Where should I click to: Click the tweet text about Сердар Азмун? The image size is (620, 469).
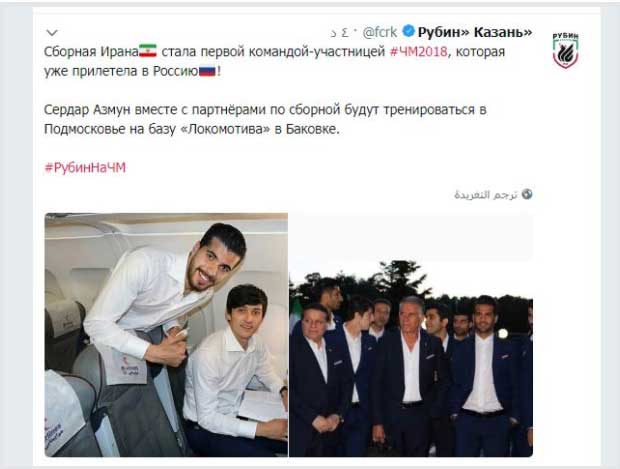click(265, 119)
